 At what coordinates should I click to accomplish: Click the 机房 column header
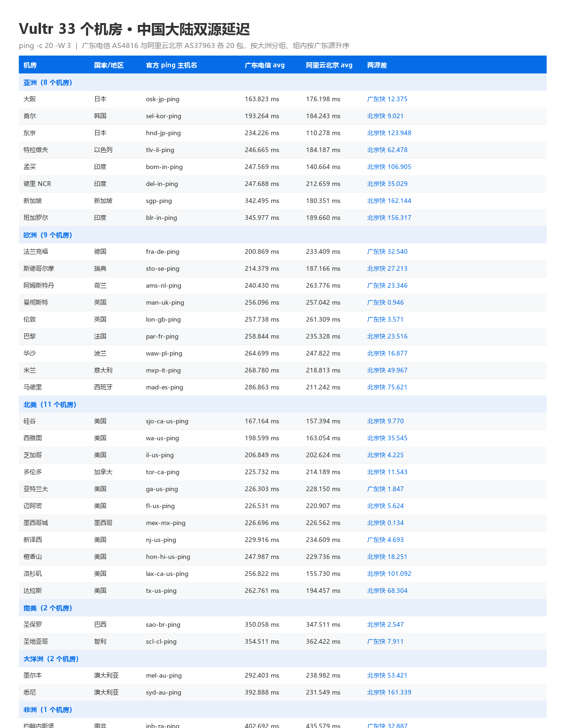coord(30,65)
